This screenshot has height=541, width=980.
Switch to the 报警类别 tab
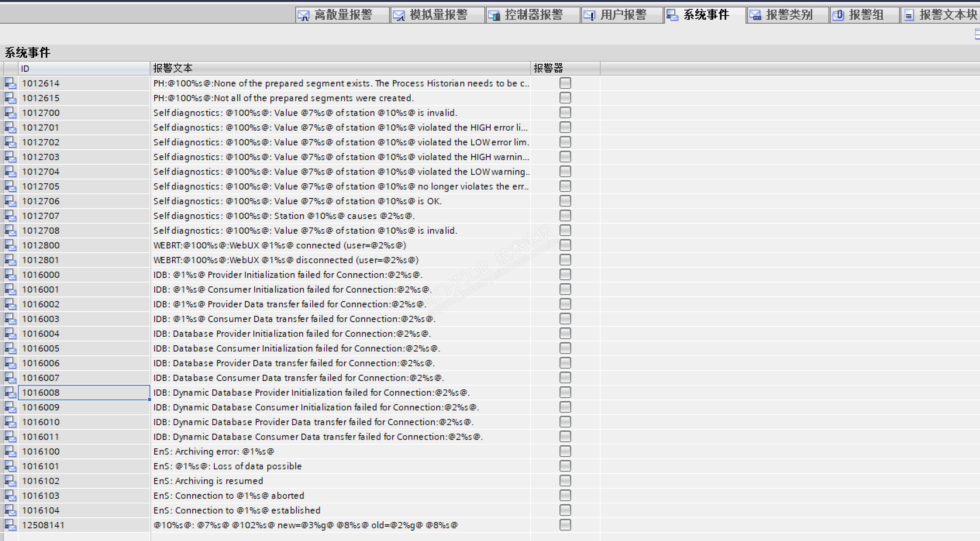click(788, 15)
